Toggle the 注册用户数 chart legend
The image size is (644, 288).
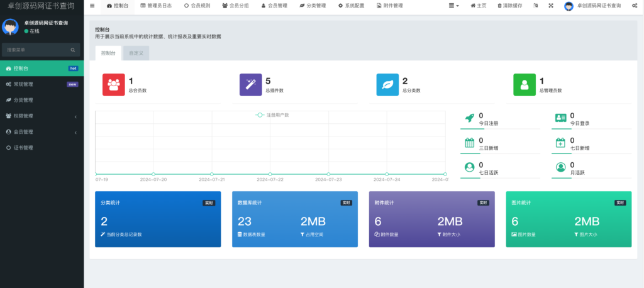pos(272,115)
